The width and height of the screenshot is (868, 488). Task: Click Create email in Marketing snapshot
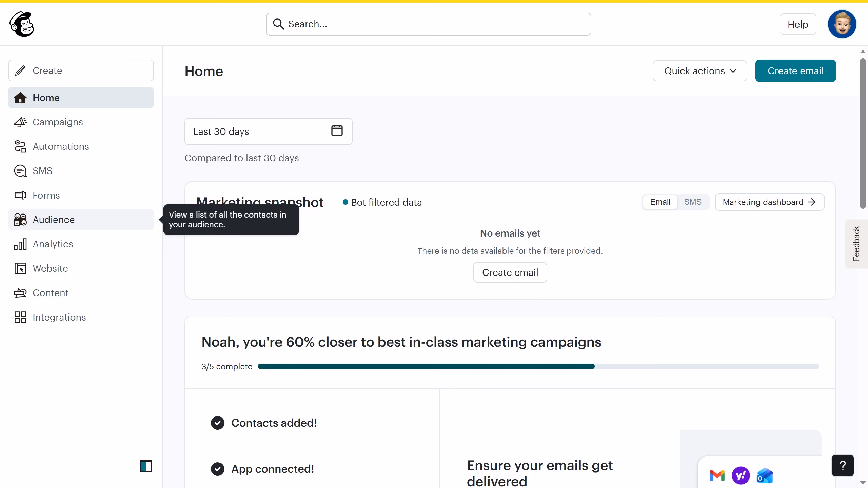tap(510, 272)
